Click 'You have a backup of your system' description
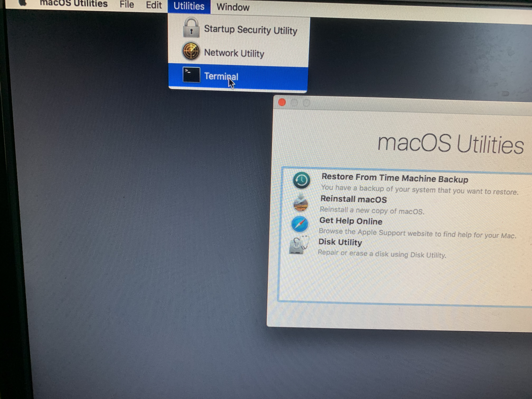The width and height of the screenshot is (532, 399). (420, 190)
